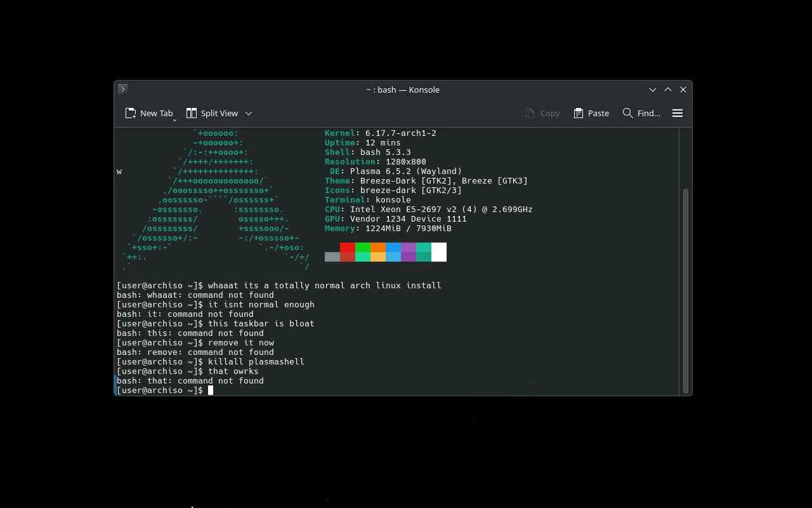Expand the New Tab profile arrow
The image size is (812, 508).
[174, 119]
